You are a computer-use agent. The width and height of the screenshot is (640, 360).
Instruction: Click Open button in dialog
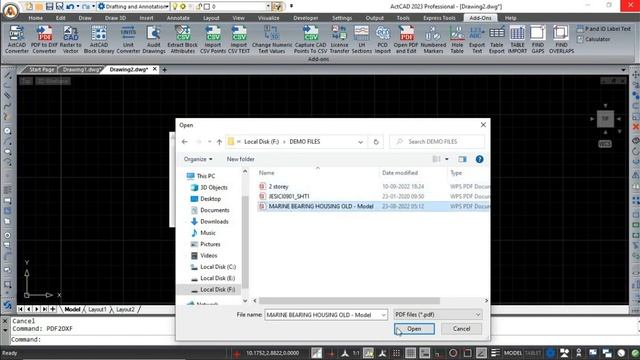[x=414, y=329]
